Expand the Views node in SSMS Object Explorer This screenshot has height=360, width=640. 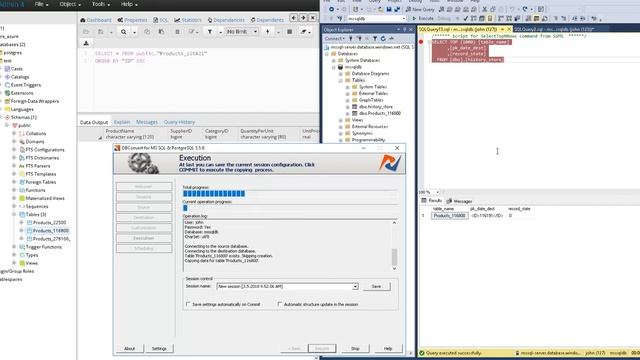coord(341,120)
